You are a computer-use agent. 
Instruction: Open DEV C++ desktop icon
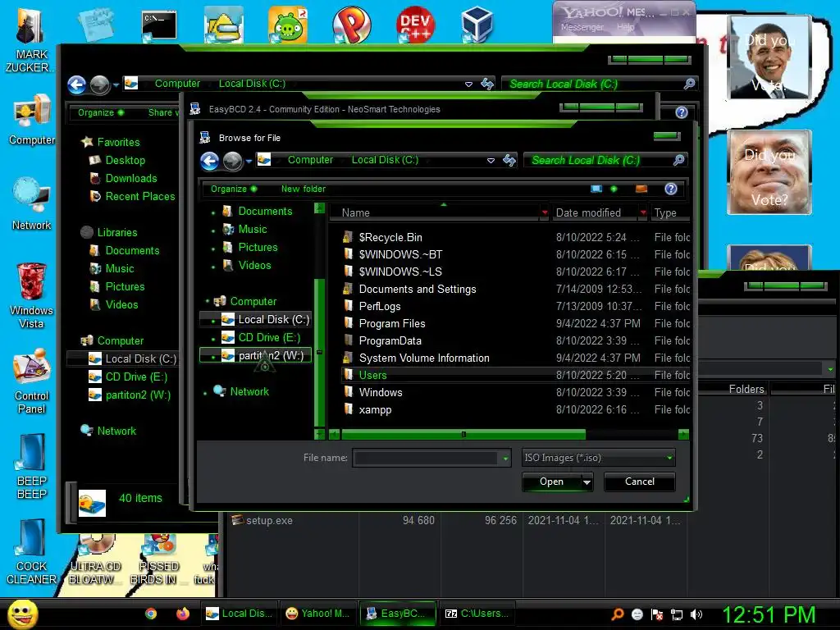[x=415, y=24]
